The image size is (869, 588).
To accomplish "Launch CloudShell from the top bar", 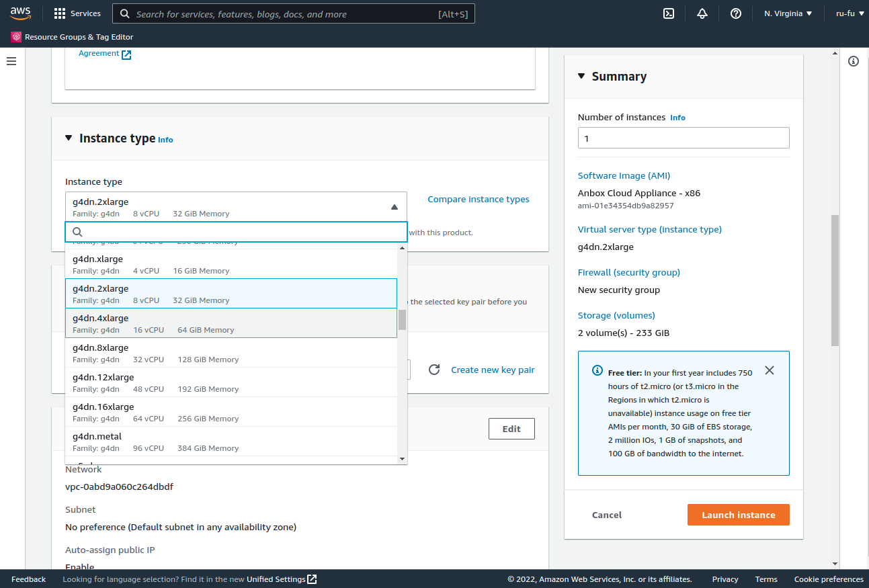I will coord(669,13).
